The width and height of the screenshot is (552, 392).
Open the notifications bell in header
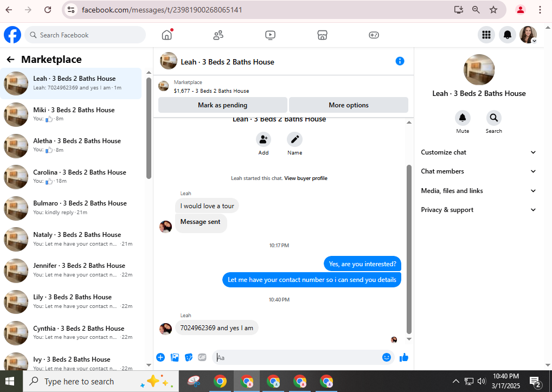click(508, 35)
